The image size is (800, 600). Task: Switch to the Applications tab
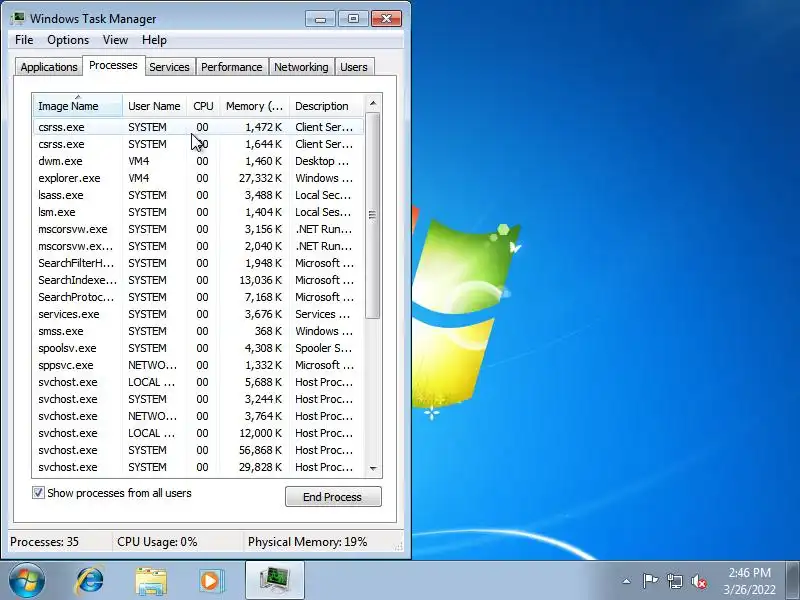[x=49, y=67]
